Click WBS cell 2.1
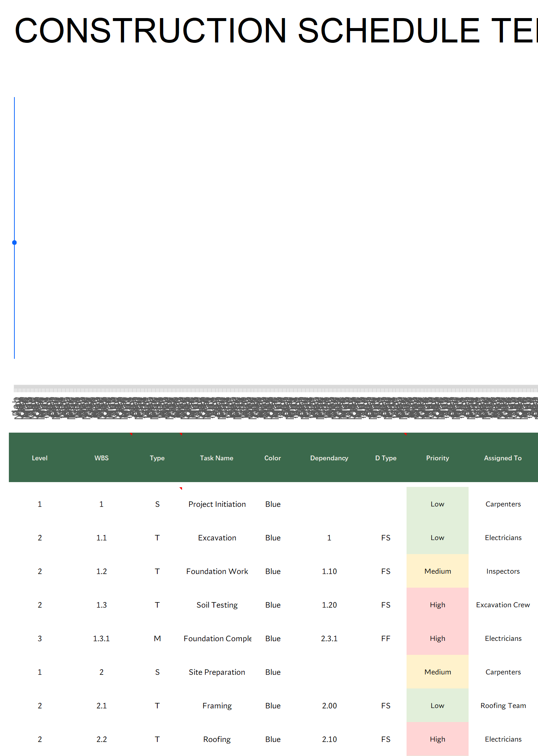Image resolution: width=538 pixels, height=756 pixels. 102,705
